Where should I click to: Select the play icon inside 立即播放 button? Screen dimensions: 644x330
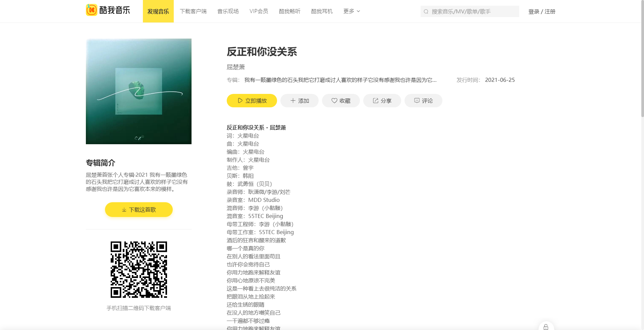(240, 100)
